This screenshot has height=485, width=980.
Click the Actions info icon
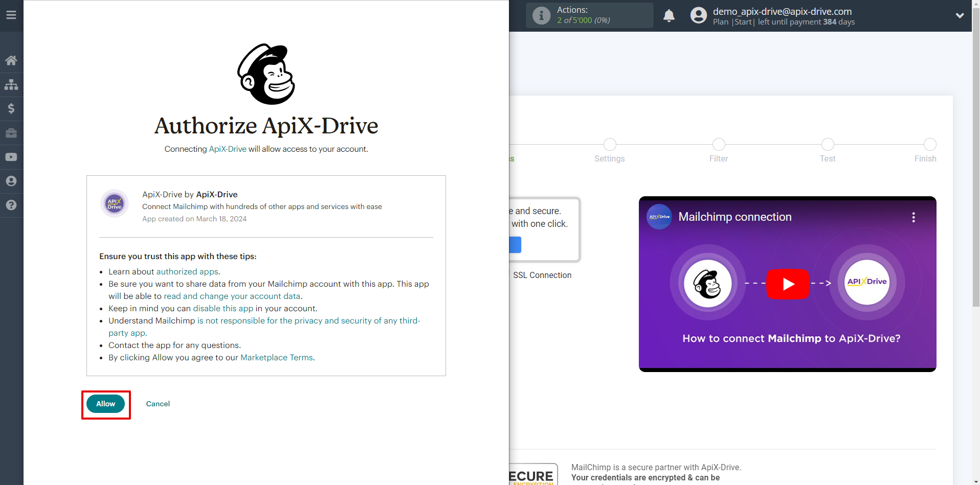[541, 15]
